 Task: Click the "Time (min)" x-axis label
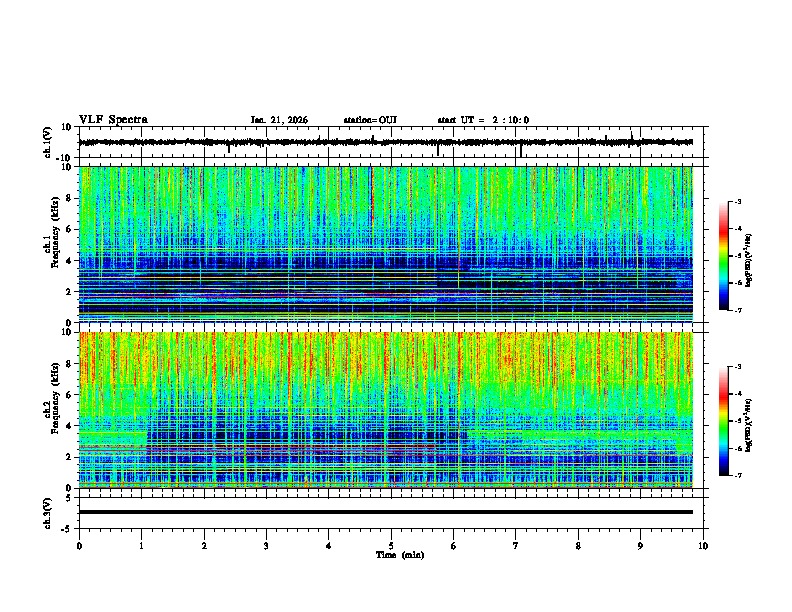pyautogui.click(x=400, y=555)
